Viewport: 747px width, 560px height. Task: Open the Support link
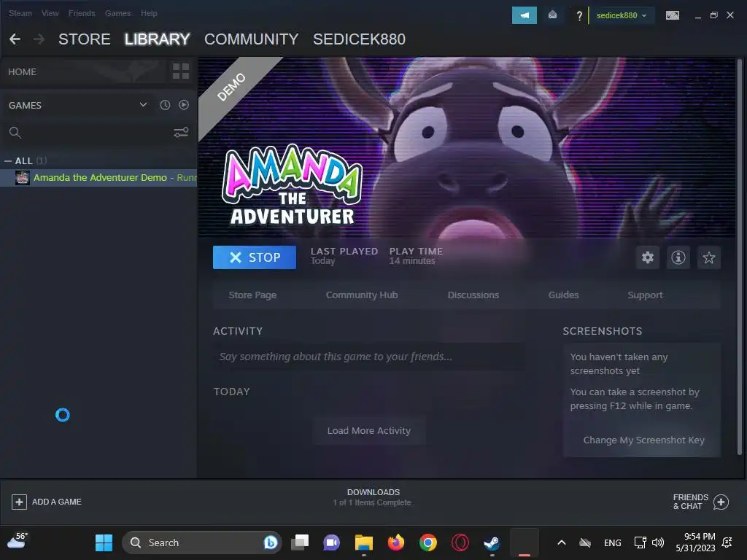pyautogui.click(x=645, y=295)
